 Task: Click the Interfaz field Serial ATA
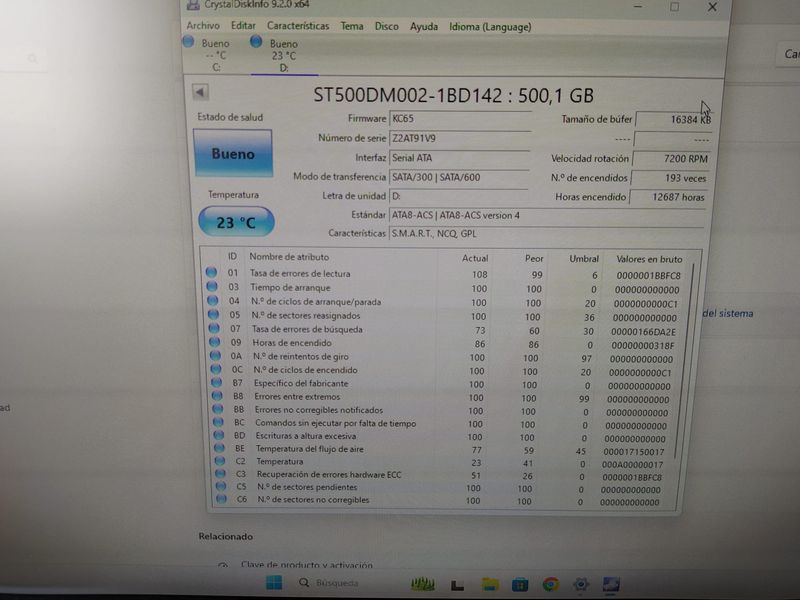click(x=459, y=158)
